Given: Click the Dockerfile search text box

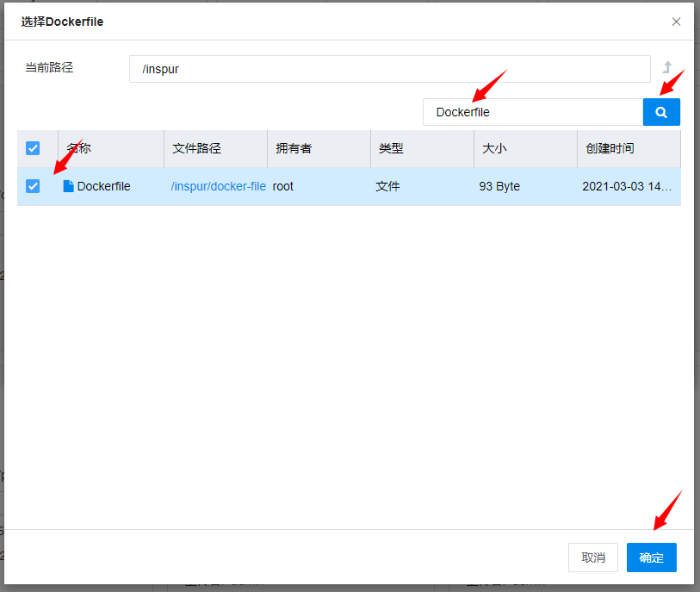Looking at the screenshot, I should click(x=532, y=112).
